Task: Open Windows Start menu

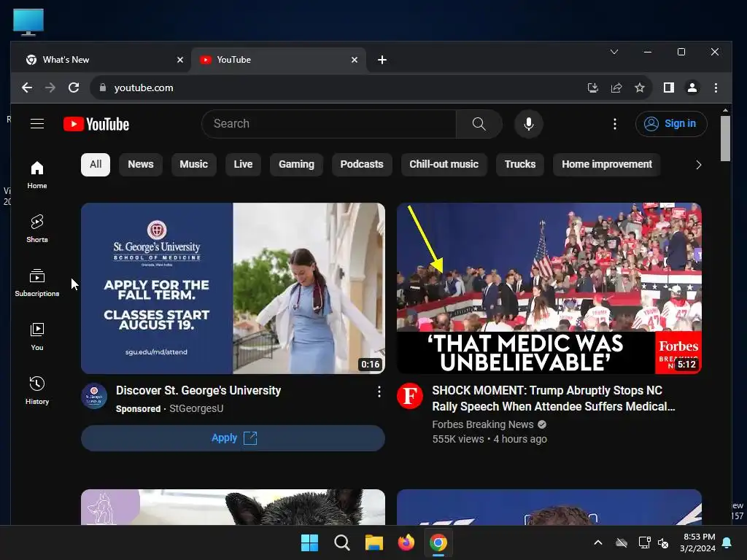Action: [x=309, y=542]
